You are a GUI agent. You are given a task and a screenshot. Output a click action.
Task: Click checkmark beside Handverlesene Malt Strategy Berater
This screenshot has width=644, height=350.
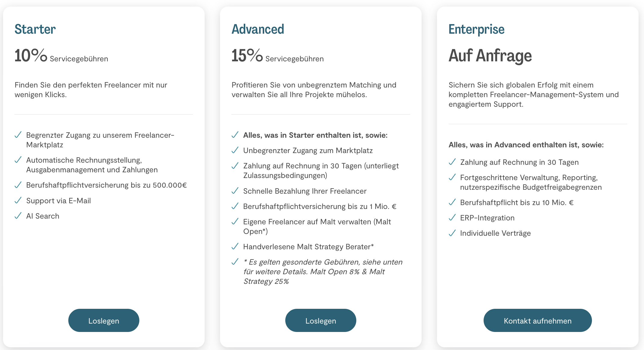pyautogui.click(x=235, y=246)
